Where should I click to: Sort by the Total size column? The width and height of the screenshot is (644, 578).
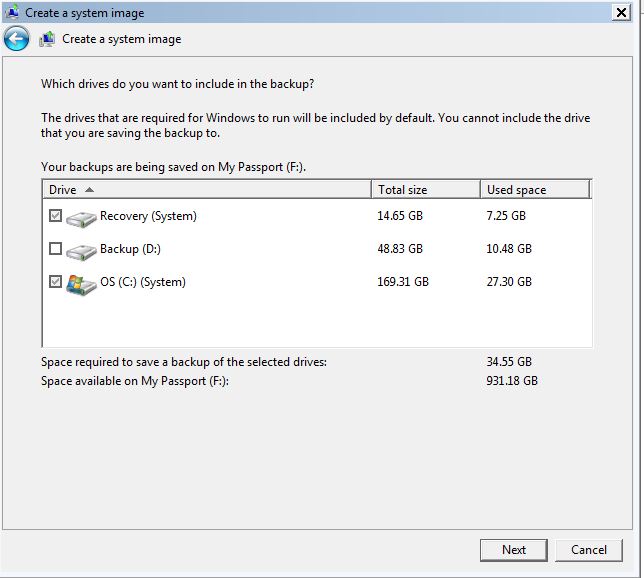pos(426,189)
